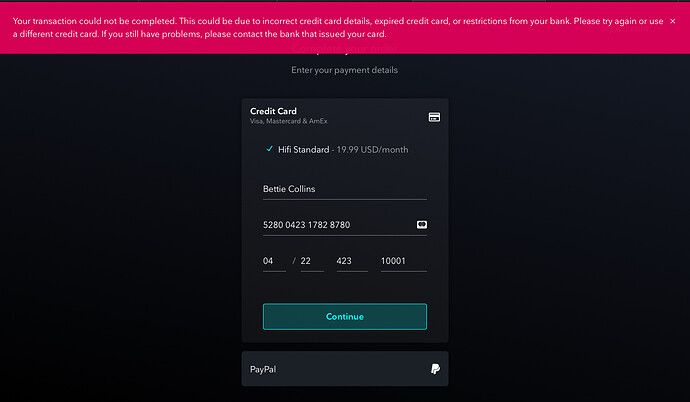Focus the credit card number field

tap(335, 225)
